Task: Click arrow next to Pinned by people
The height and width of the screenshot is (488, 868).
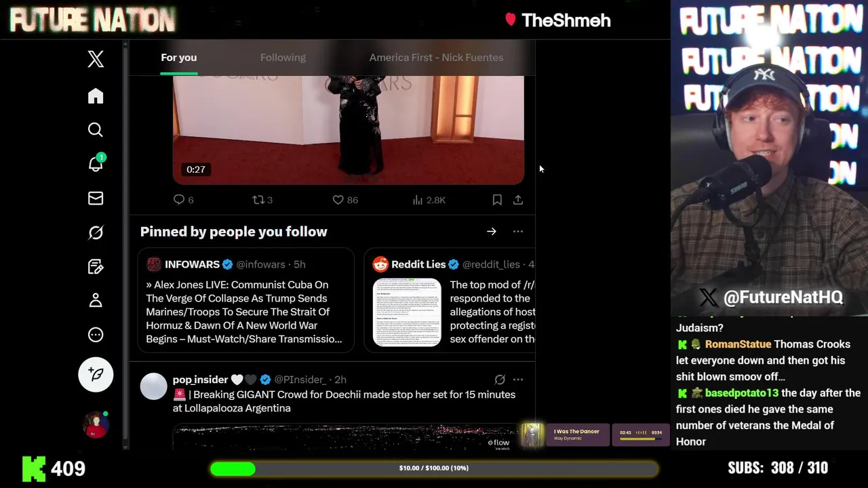Action: pyautogui.click(x=492, y=232)
